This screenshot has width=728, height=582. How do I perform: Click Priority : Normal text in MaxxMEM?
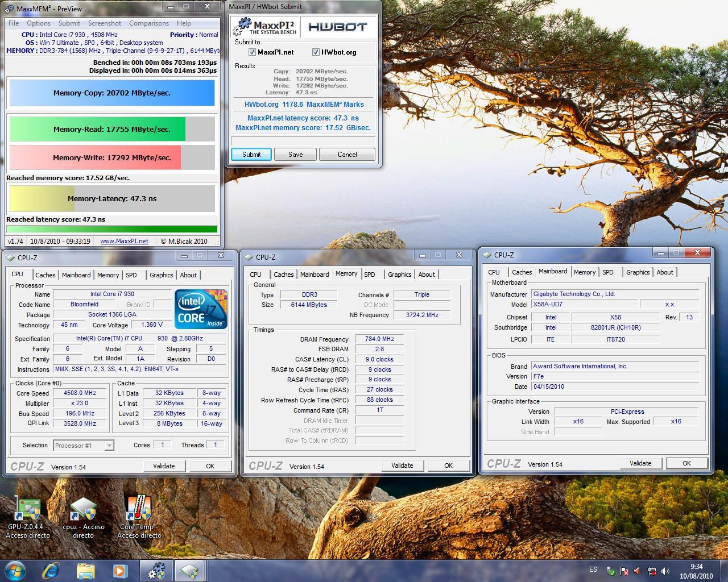(194, 35)
